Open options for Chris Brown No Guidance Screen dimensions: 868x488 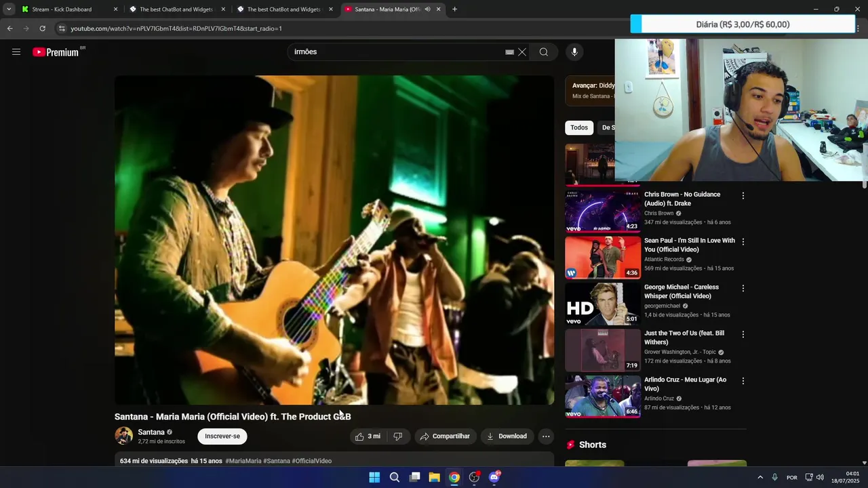[x=743, y=196]
